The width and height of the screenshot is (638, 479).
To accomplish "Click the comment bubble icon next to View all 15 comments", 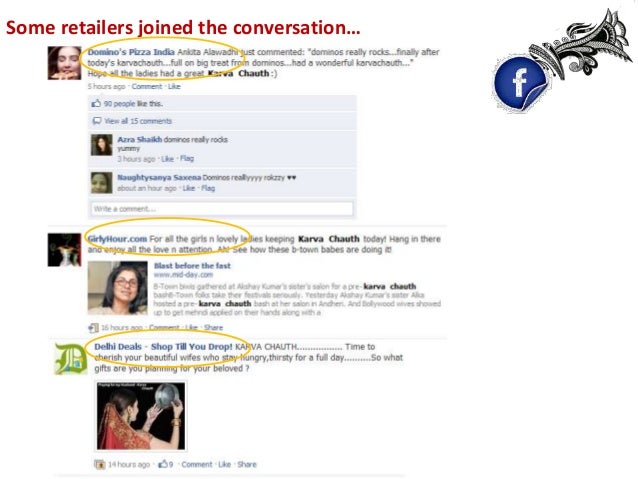I will (97, 121).
